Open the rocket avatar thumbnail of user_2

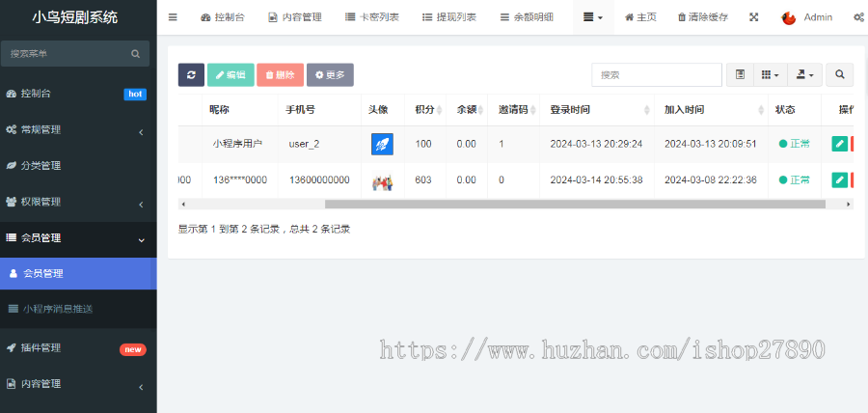(x=382, y=144)
